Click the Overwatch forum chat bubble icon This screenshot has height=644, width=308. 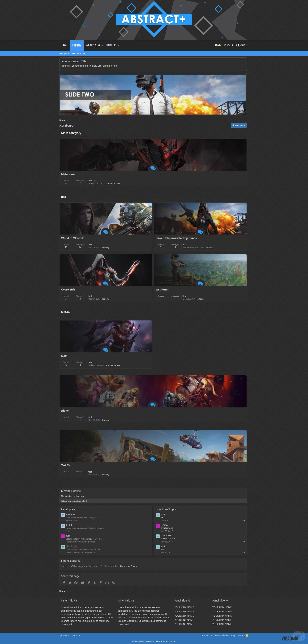(x=106, y=283)
